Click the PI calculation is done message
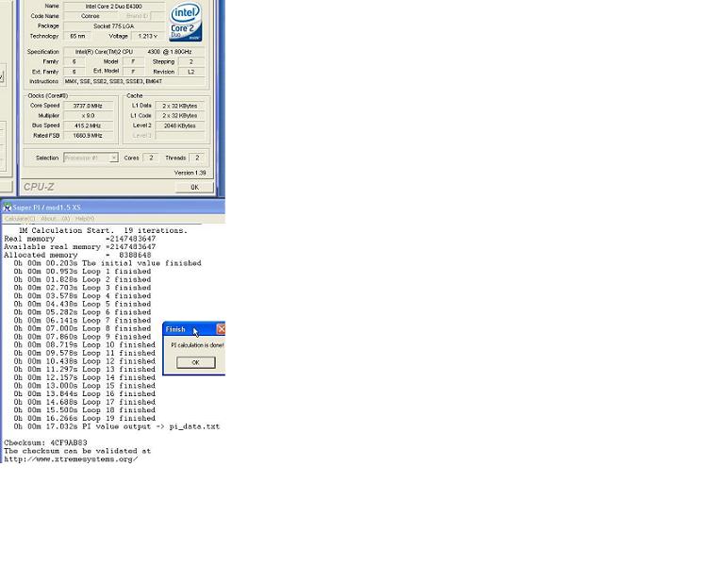The width and height of the screenshot is (728, 566). pyautogui.click(x=197, y=345)
